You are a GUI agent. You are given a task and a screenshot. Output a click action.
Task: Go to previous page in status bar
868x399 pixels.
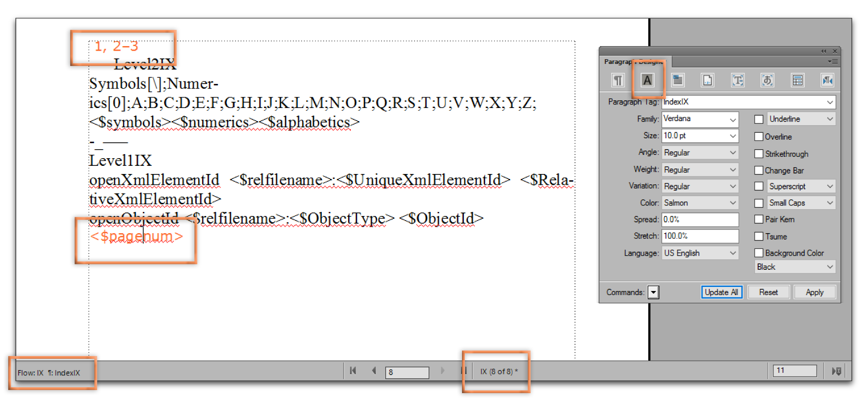(x=374, y=371)
